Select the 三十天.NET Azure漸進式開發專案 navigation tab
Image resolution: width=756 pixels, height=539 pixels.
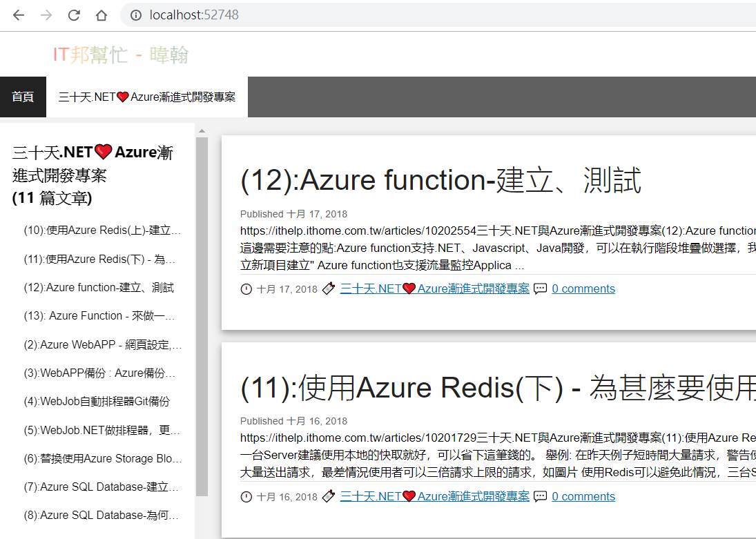pyautogui.click(x=147, y=97)
